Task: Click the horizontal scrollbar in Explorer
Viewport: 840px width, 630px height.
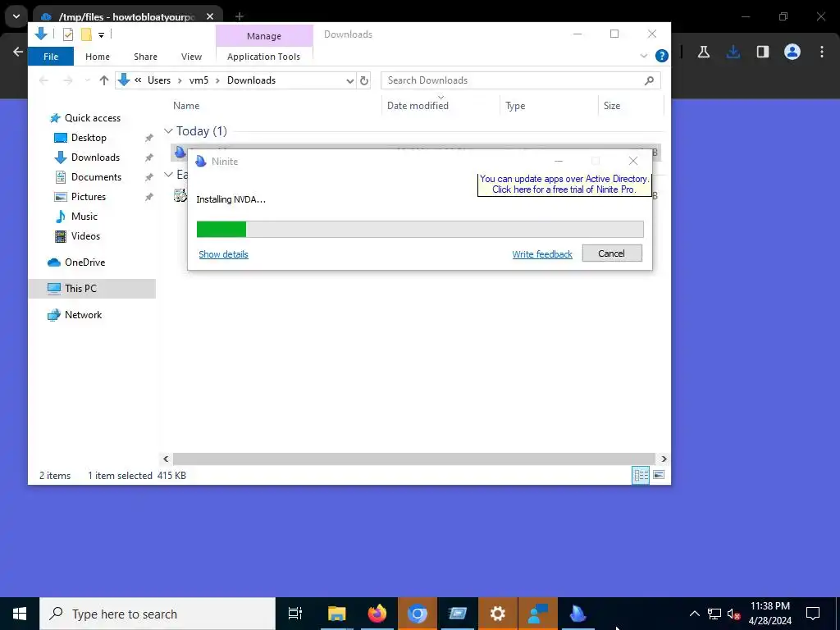Action: (x=414, y=459)
